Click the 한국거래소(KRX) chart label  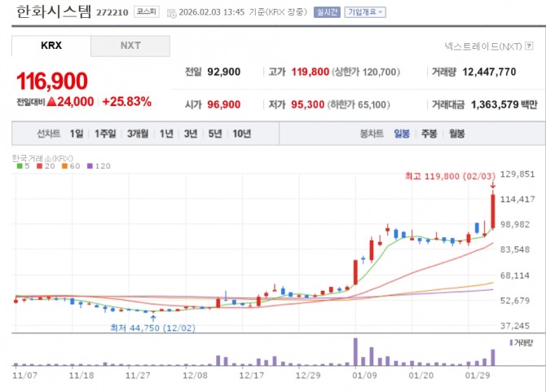coord(42,158)
